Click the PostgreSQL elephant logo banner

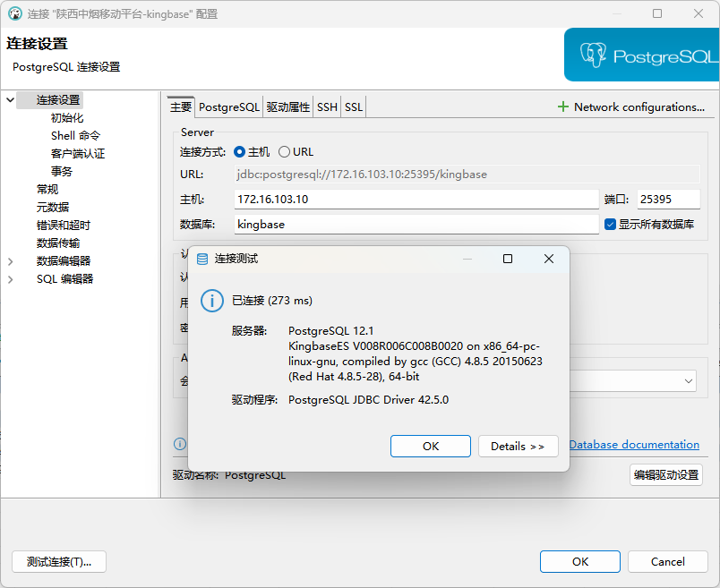(x=641, y=55)
